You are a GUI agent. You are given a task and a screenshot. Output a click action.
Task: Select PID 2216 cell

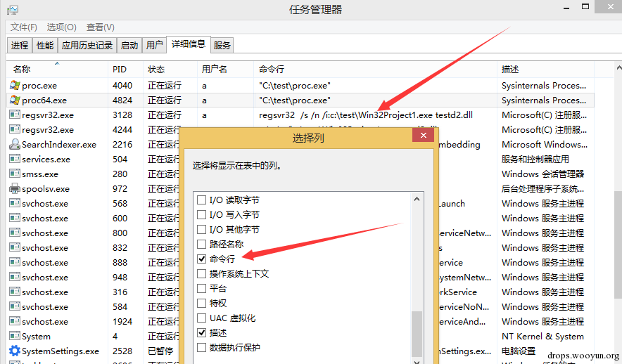tap(122, 144)
